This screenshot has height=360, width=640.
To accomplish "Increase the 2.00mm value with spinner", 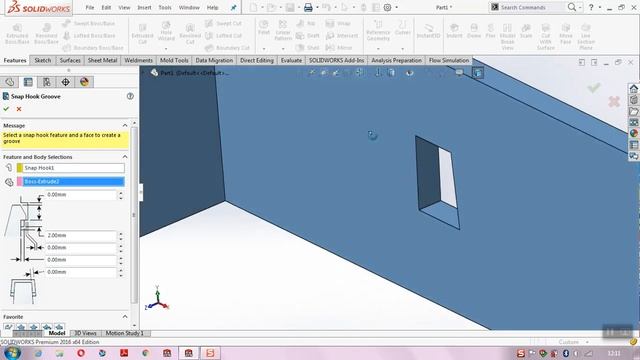I will pos(121,233).
